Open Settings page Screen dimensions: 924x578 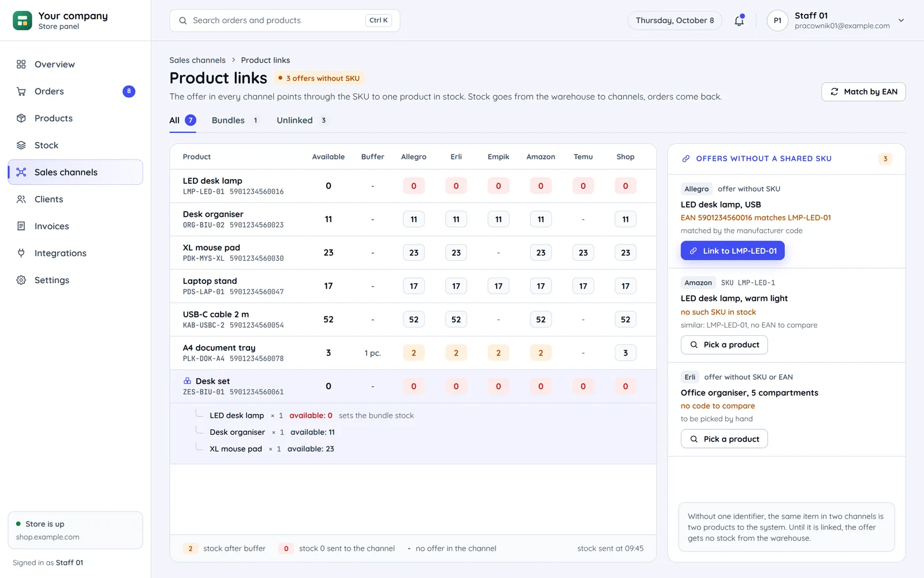(x=75, y=280)
